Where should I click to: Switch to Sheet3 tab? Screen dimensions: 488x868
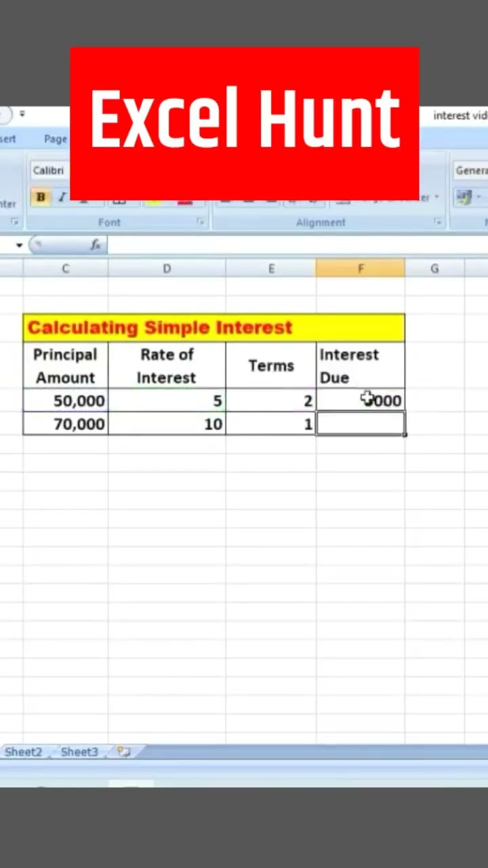(x=79, y=751)
